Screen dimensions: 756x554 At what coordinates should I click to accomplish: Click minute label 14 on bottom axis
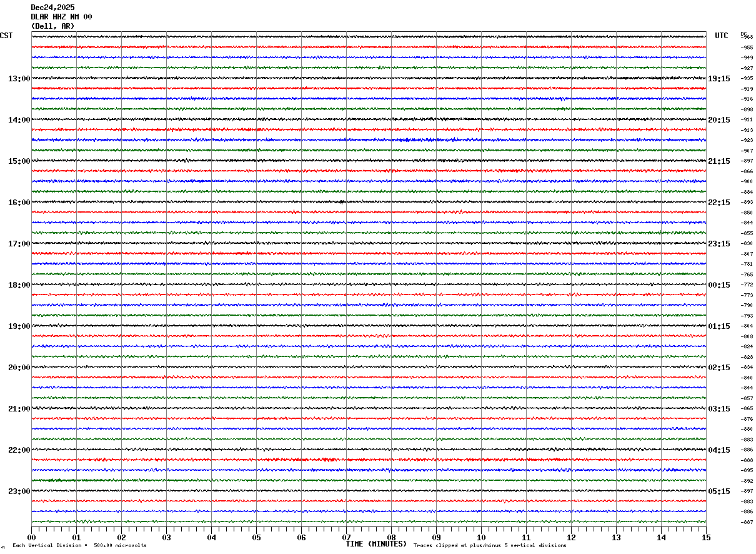pyautogui.click(x=661, y=538)
